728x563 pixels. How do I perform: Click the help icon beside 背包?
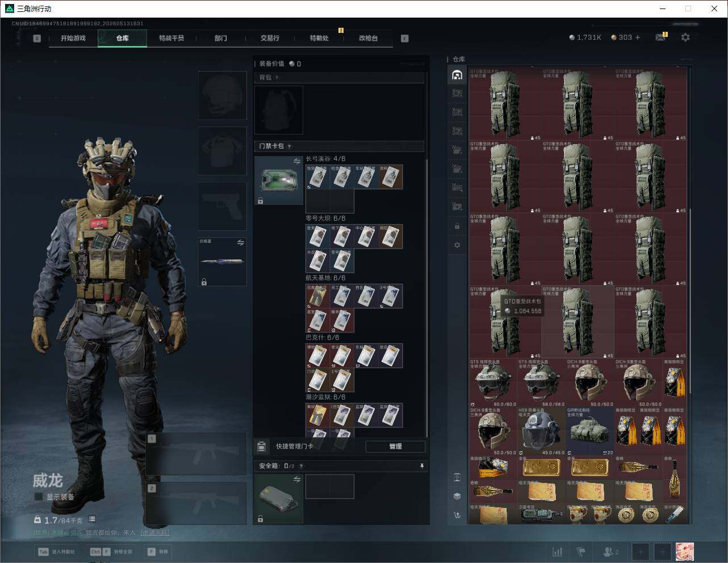coord(277,78)
